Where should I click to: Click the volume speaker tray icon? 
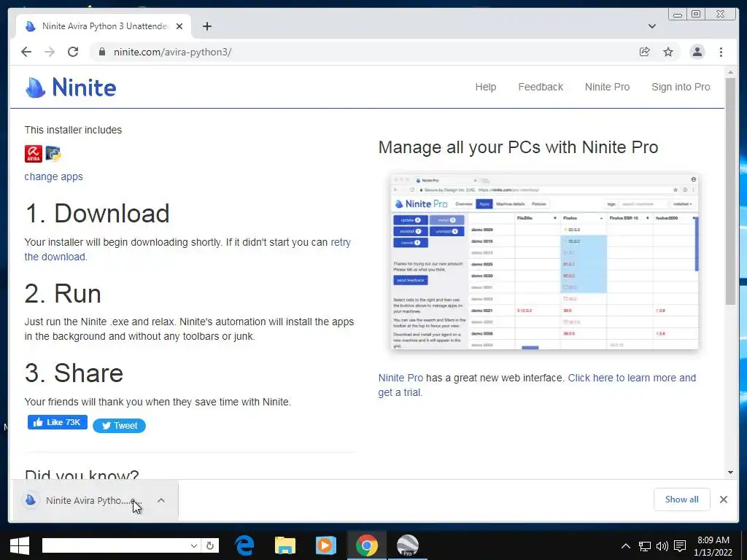coord(662,545)
